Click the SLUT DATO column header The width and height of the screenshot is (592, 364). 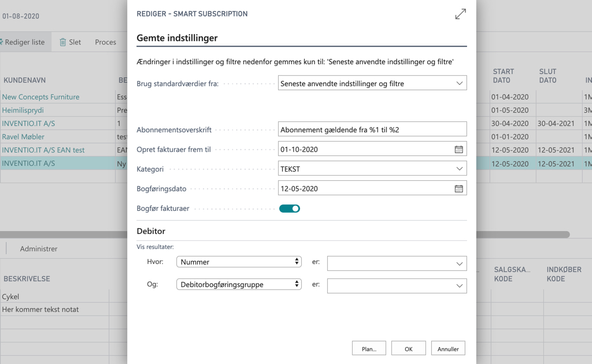(548, 76)
